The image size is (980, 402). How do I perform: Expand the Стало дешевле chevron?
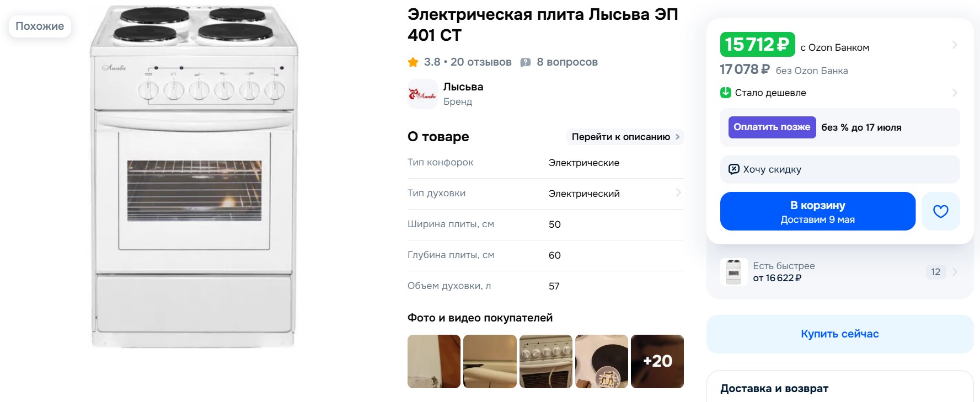955,93
